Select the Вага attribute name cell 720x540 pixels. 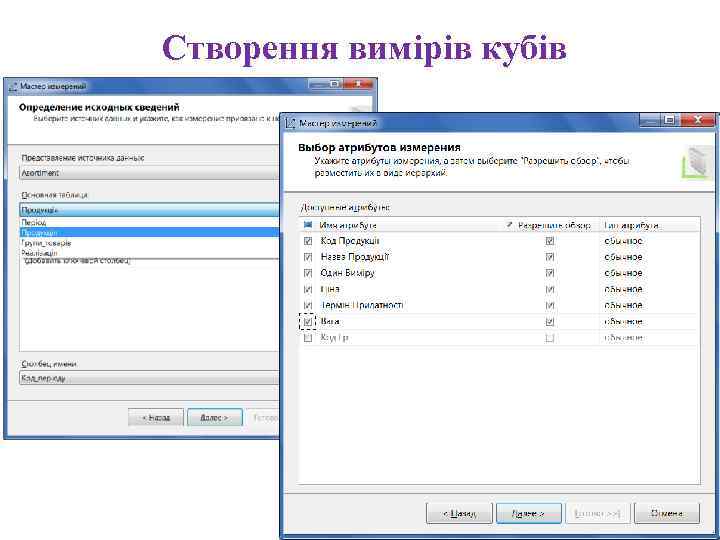coord(330,321)
